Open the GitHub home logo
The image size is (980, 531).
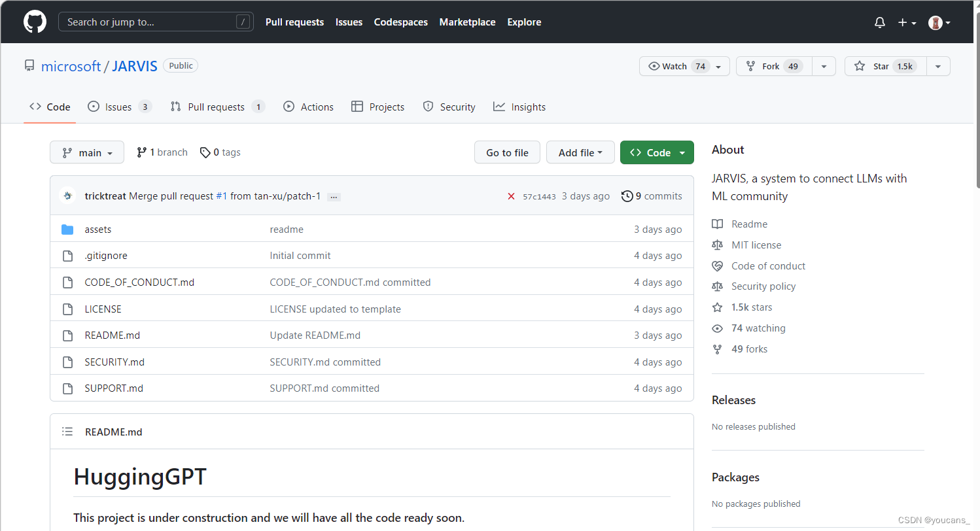click(35, 22)
